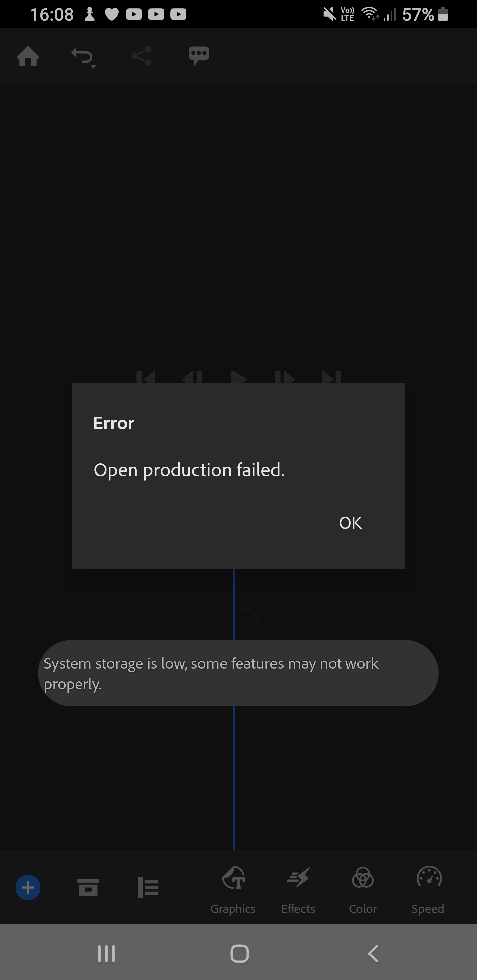The width and height of the screenshot is (477, 980).
Task: Open the feedback speech bubble icon
Action: (199, 56)
